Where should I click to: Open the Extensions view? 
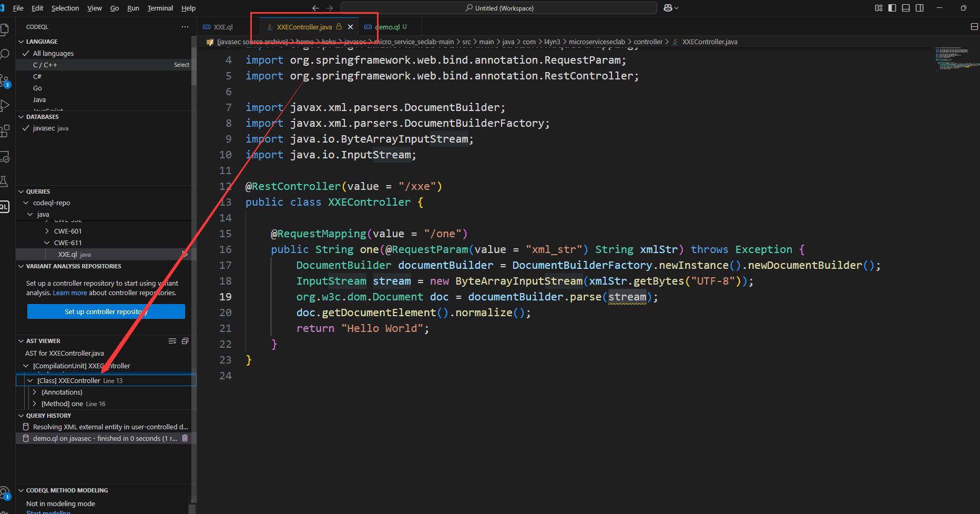[4, 130]
